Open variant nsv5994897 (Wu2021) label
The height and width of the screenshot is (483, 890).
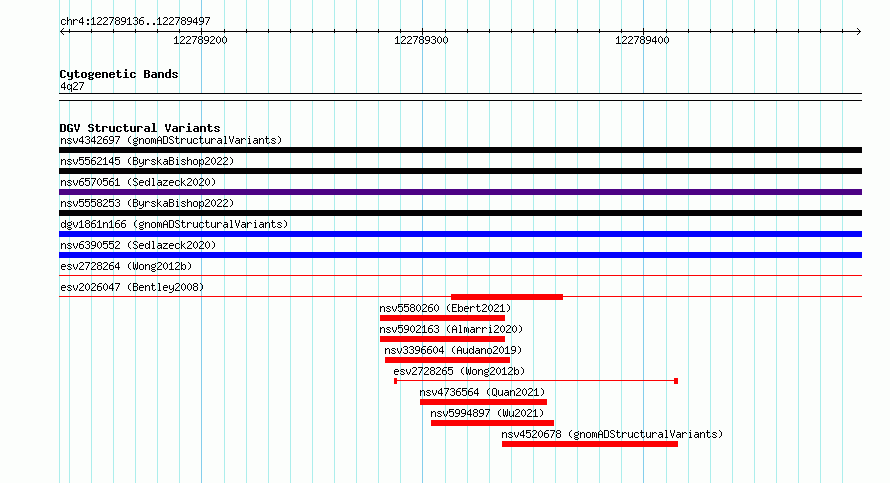(487, 413)
